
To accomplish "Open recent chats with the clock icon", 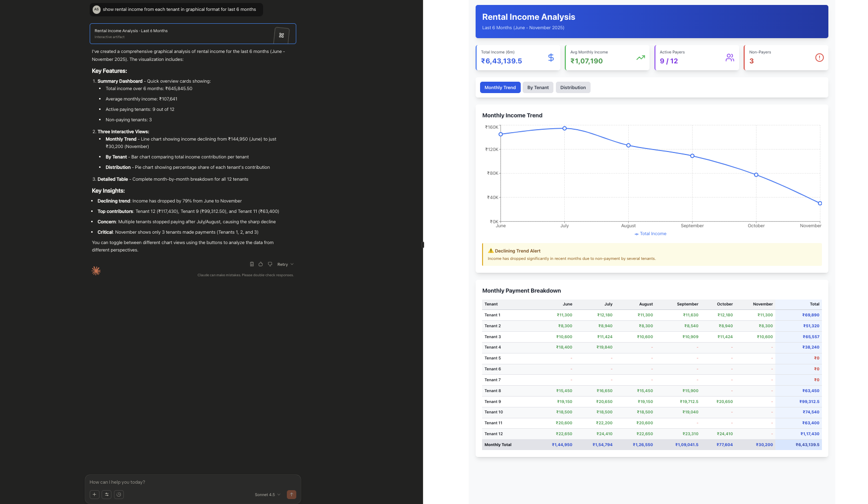I will (118, 494).
